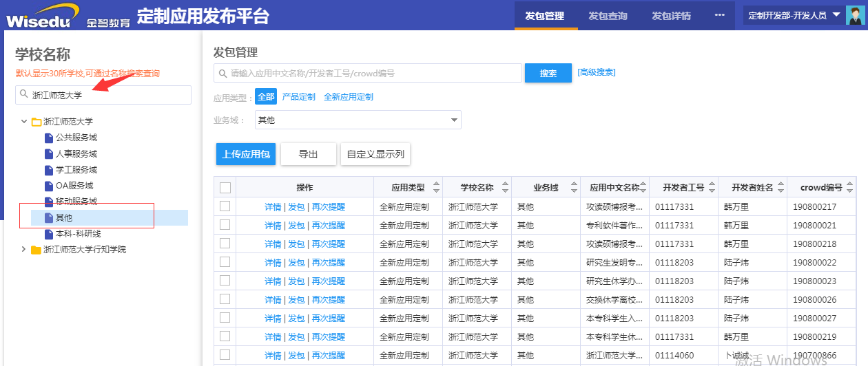
Task: Open the more (···) navigation menu
Action: (719, 15)
